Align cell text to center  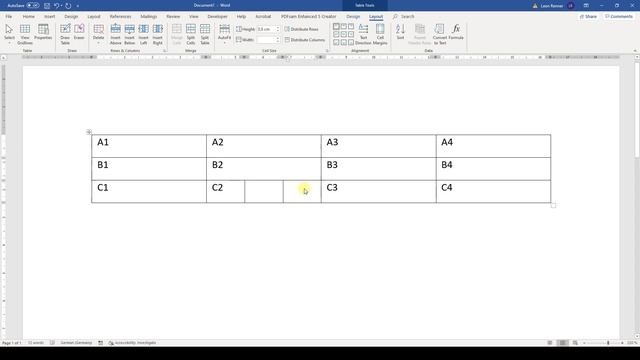[344, 34]
